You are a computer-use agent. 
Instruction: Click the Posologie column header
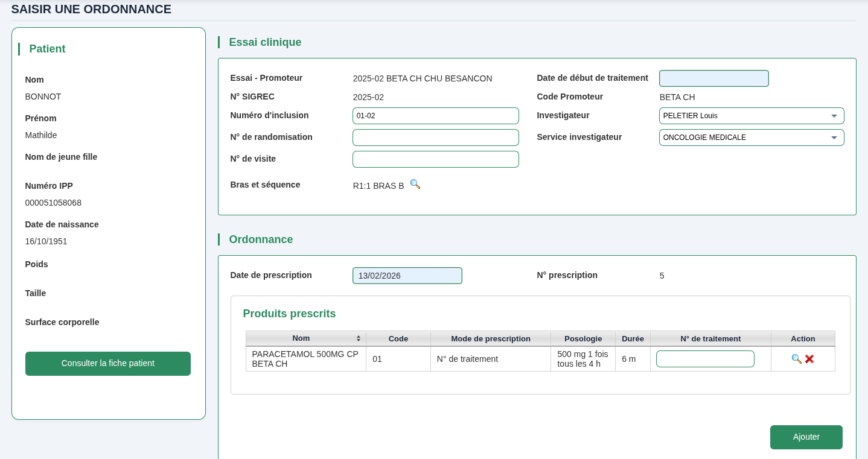[x=582, y=338]
